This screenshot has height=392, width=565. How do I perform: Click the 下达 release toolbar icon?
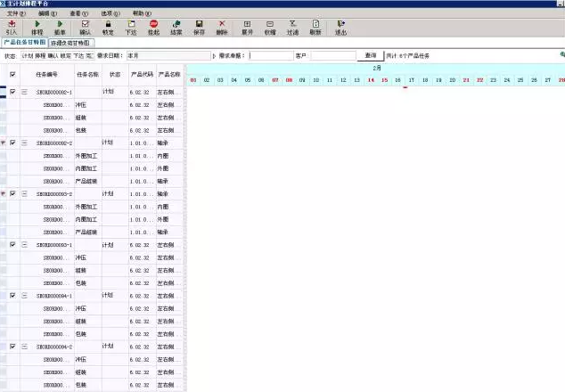click(131, 24)
